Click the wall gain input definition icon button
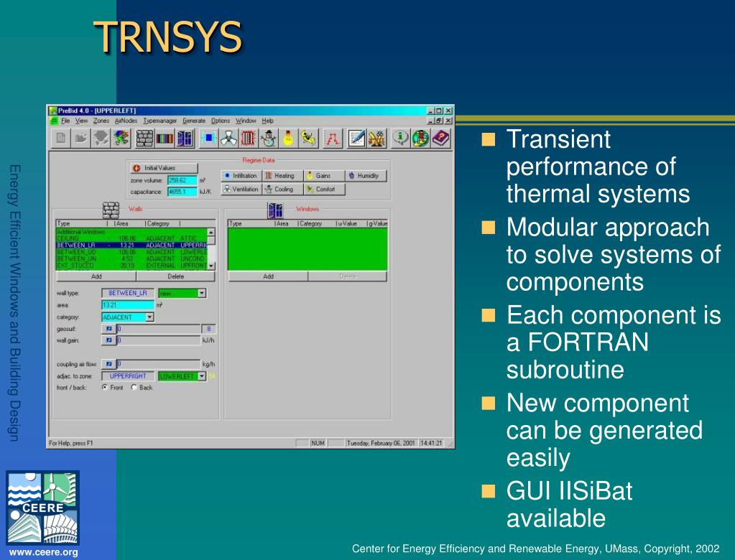 tap(108, 340)
